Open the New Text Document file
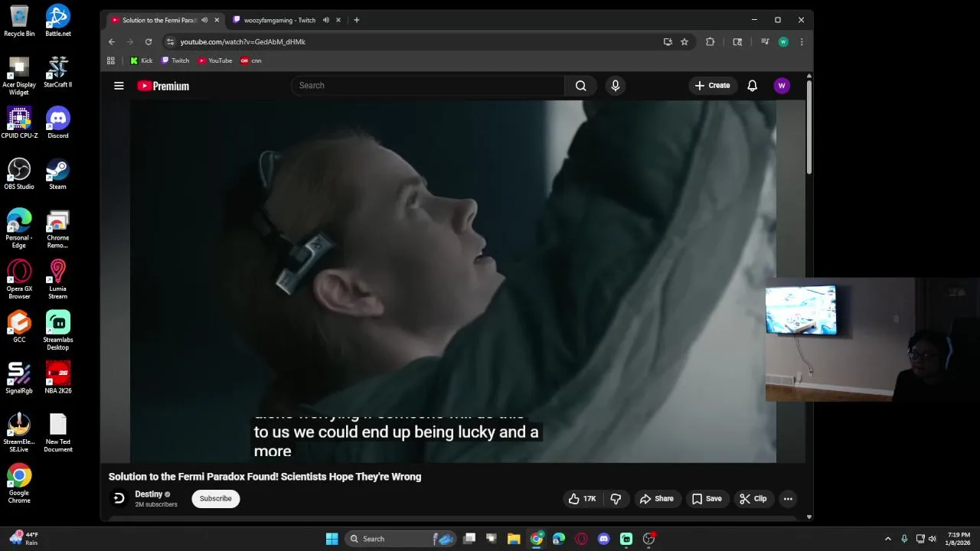Viewport: 980px width, 551px height. pos(57,433)
